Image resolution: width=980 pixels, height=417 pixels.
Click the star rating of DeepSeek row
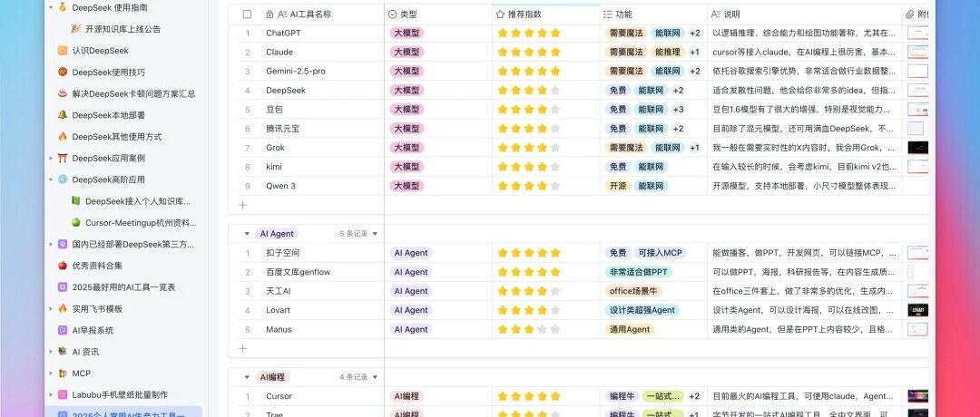tap(529, 90)
